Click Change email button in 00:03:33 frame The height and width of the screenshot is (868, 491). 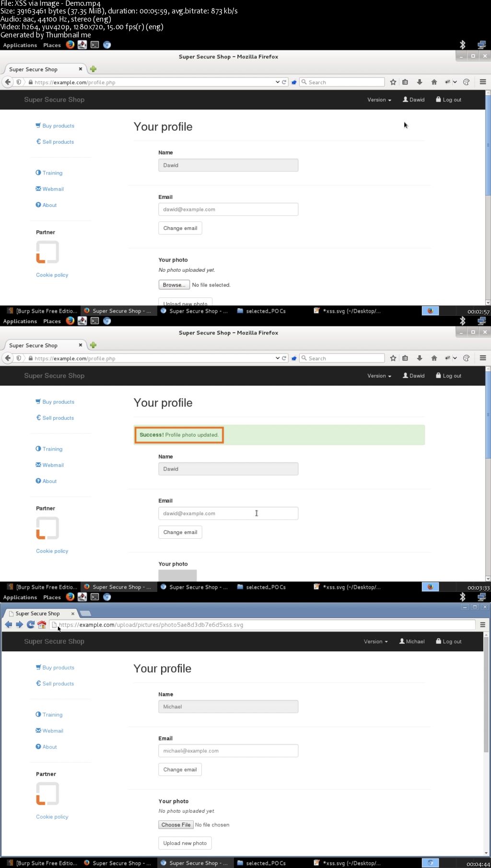[x=180, y=532]
